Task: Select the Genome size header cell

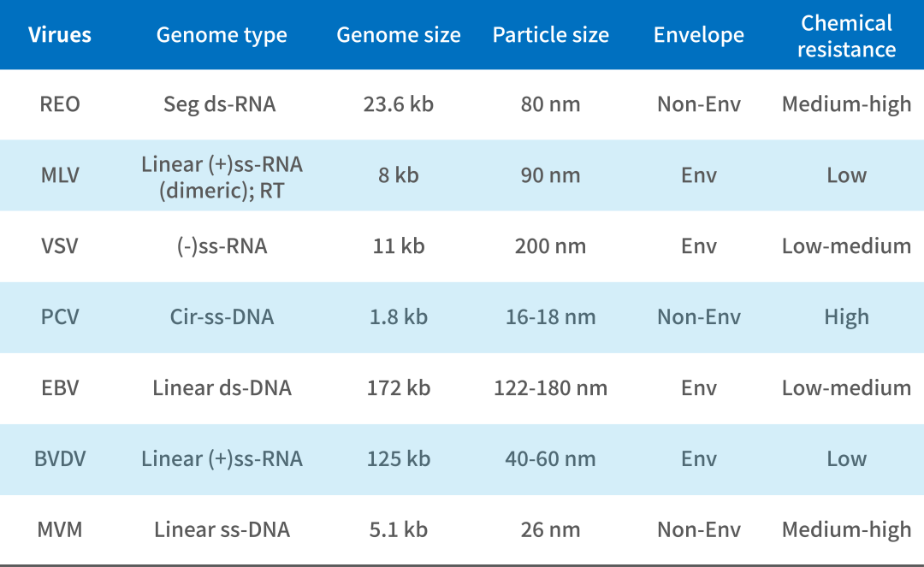Action: 399,35
